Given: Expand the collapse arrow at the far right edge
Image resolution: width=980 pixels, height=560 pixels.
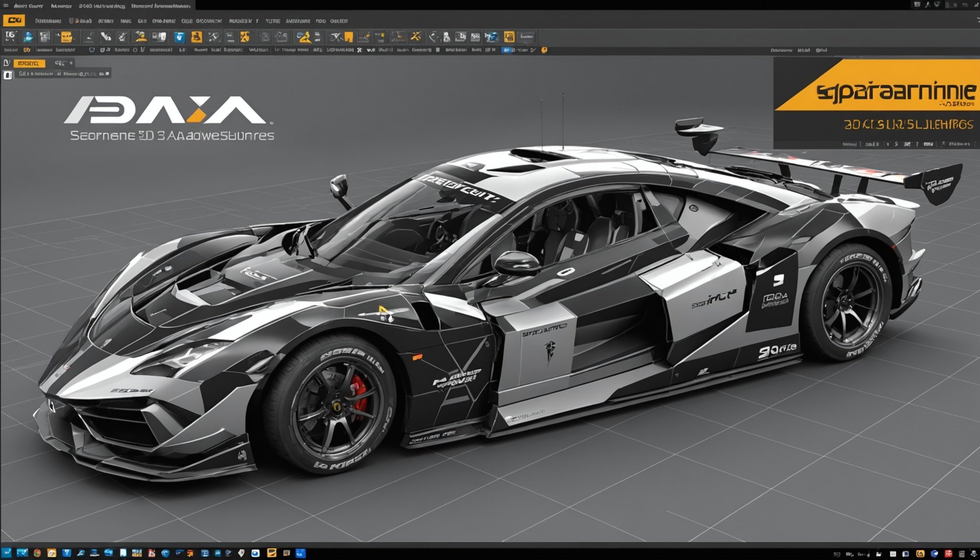Looking at the screenshot, I should 978,20.
